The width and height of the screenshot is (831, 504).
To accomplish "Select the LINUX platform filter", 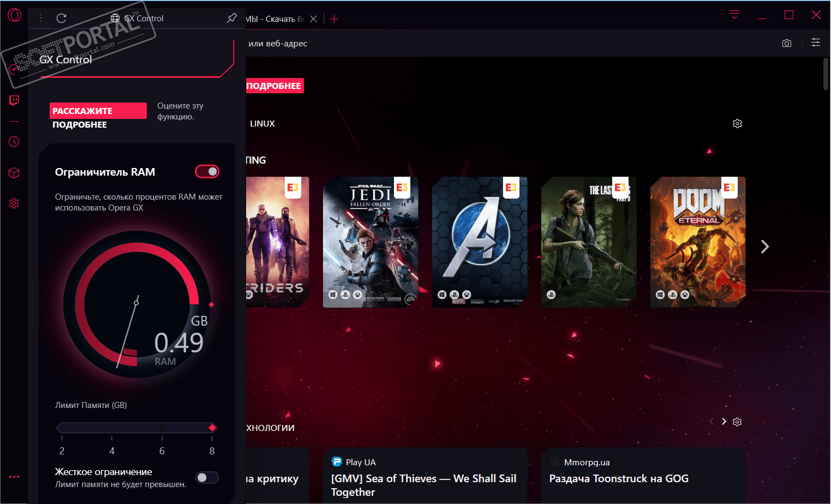I will [x=262, y=124].
